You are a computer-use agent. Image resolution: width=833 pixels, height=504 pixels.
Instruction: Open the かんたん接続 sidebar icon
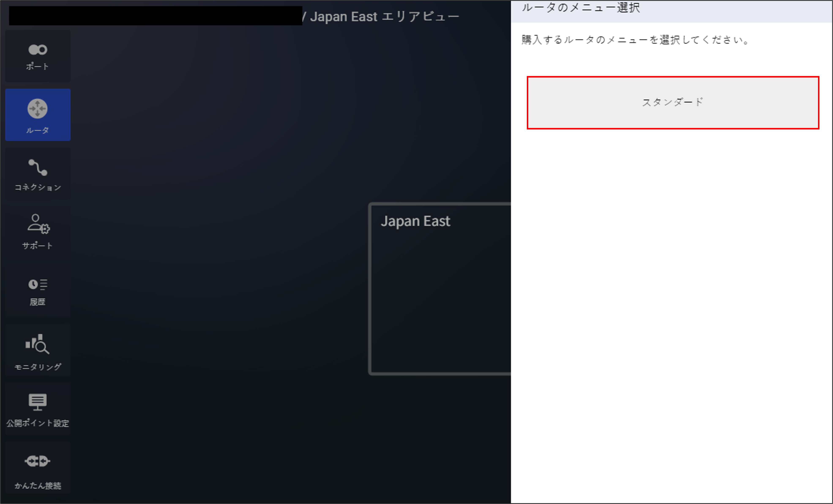click(x=38, y=467)
